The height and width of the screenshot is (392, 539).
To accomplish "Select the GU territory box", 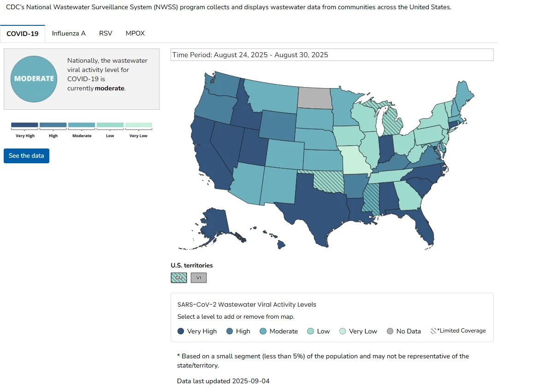I will pos(179,278).
